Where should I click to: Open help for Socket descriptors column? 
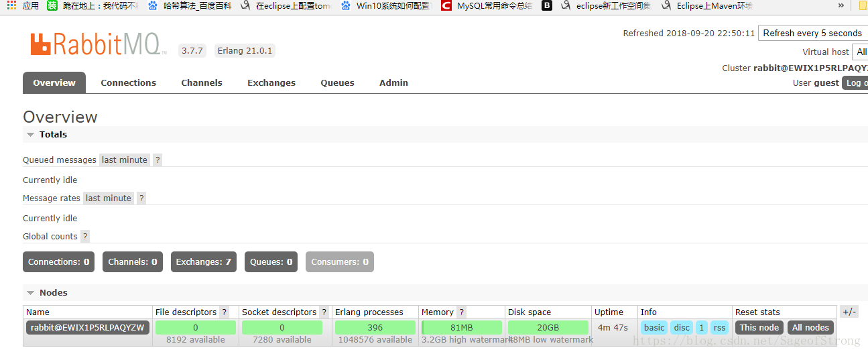click(324, 312)
